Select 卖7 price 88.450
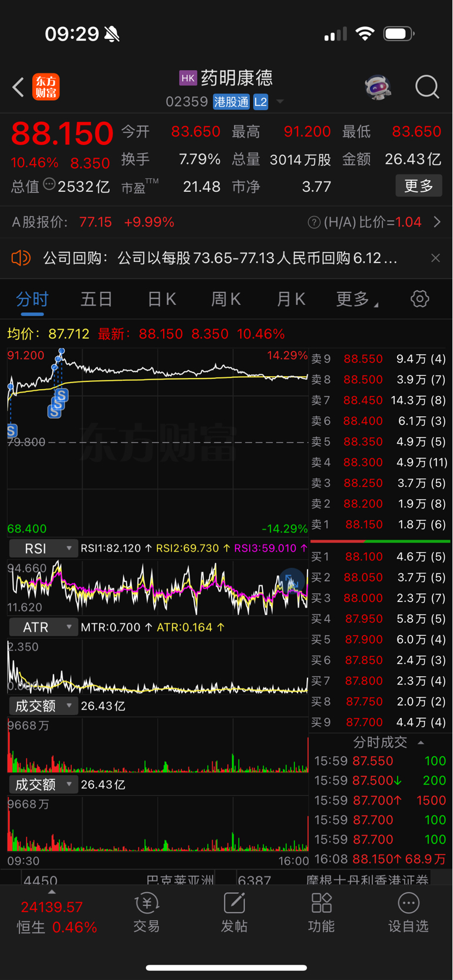The image size is (453, 980). 363,400
